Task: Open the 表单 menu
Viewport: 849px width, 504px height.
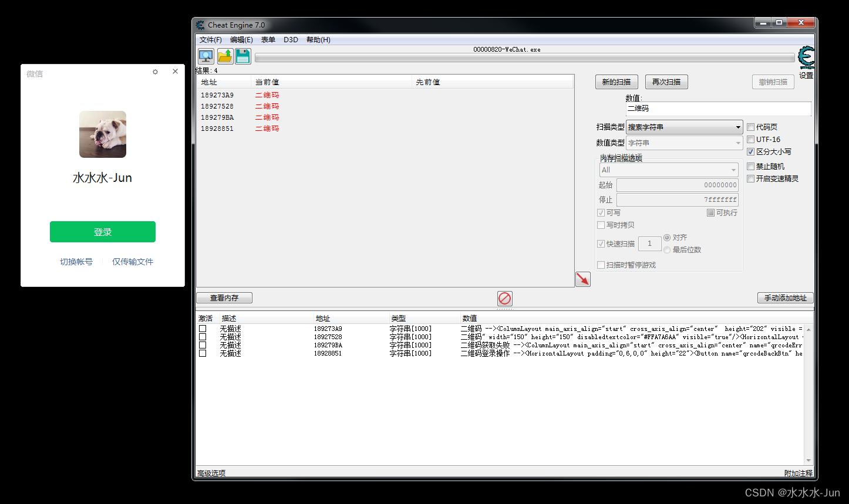Action: (x=268, y=40)
